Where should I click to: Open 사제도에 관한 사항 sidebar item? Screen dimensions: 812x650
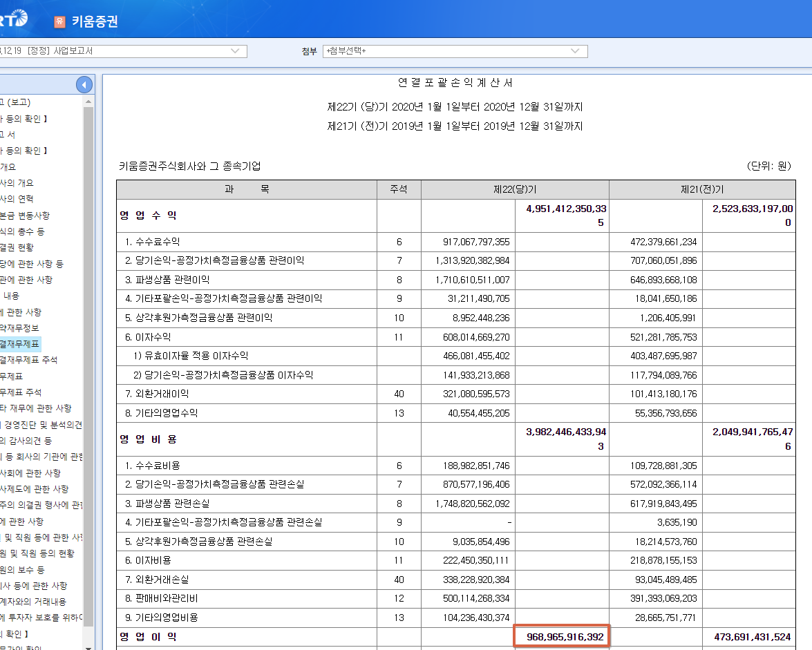click(34, 489)
